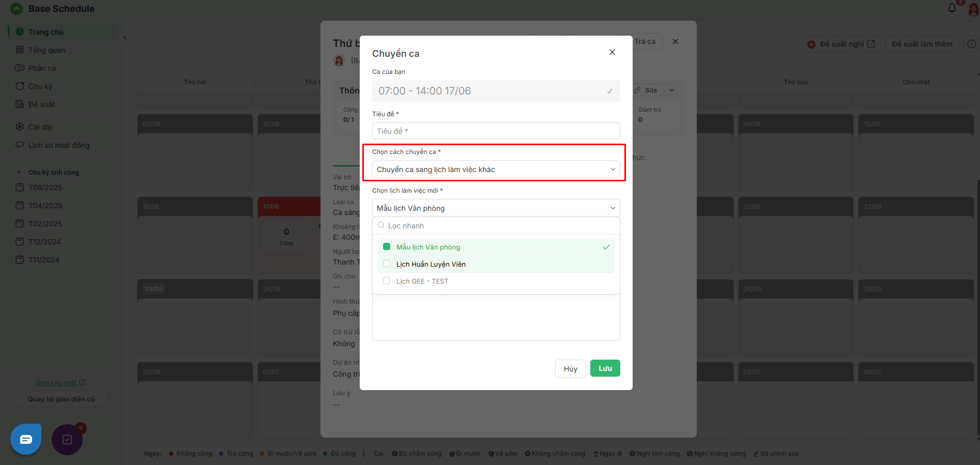Click the 17/06 calendar day cell

point(289,235)
